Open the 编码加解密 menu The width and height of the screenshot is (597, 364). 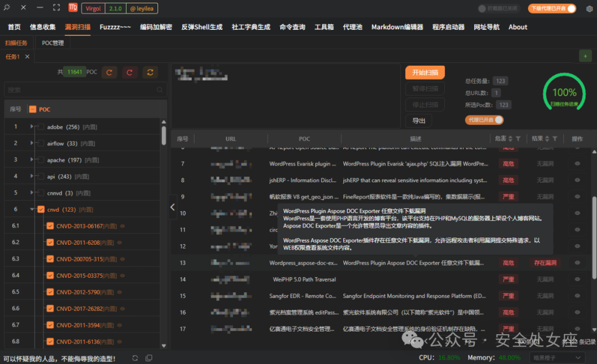(156, 27)
